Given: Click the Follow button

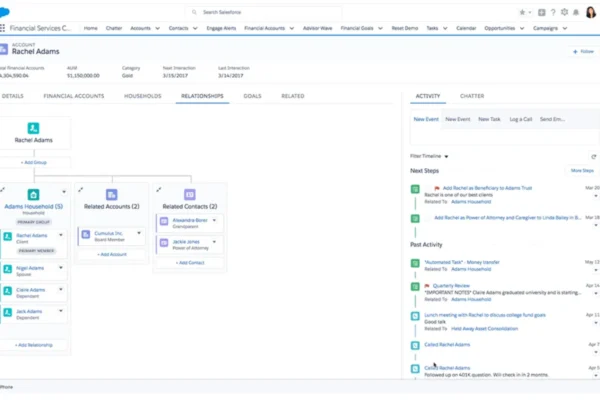Looking at the screenshot, I should tap(584, 51).
